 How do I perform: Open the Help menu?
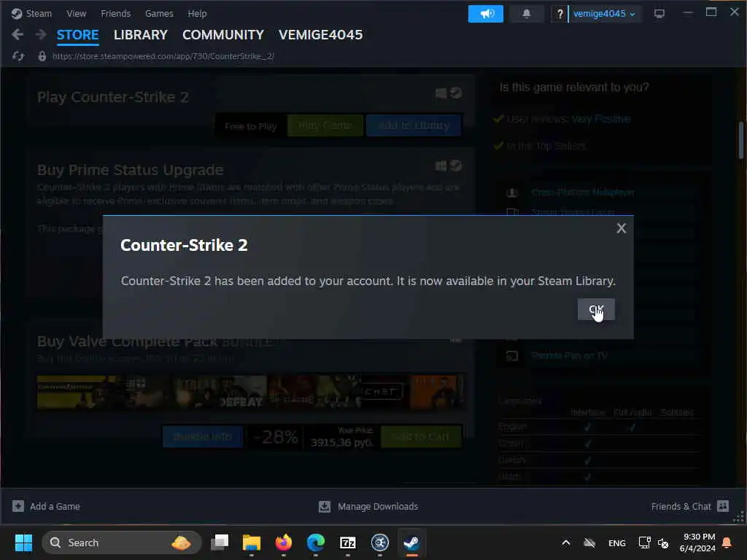[x=197, y=13]
